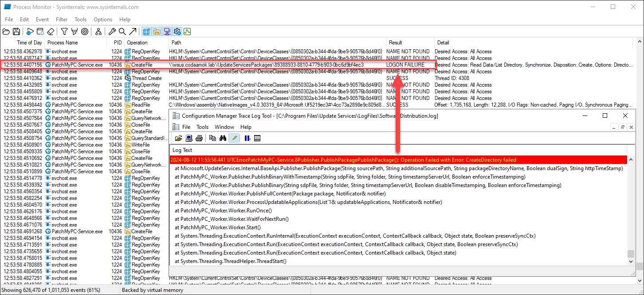Open CMTrace Tools menu
This screenshot has height=295, width=644.
[202, 127]
